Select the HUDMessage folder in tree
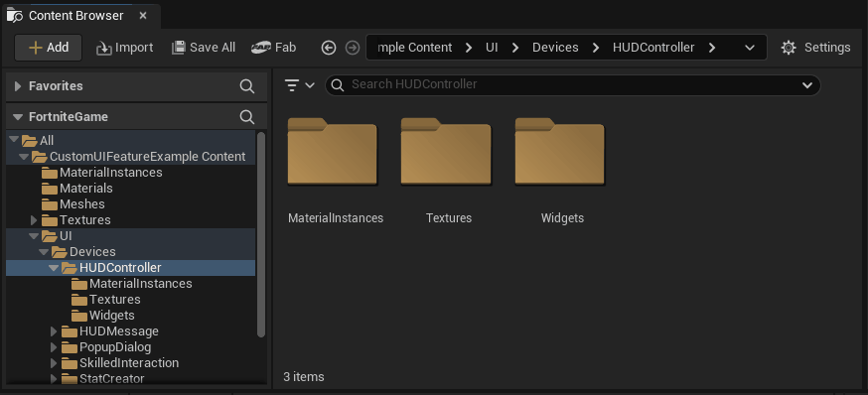 [x=131, y=331]
